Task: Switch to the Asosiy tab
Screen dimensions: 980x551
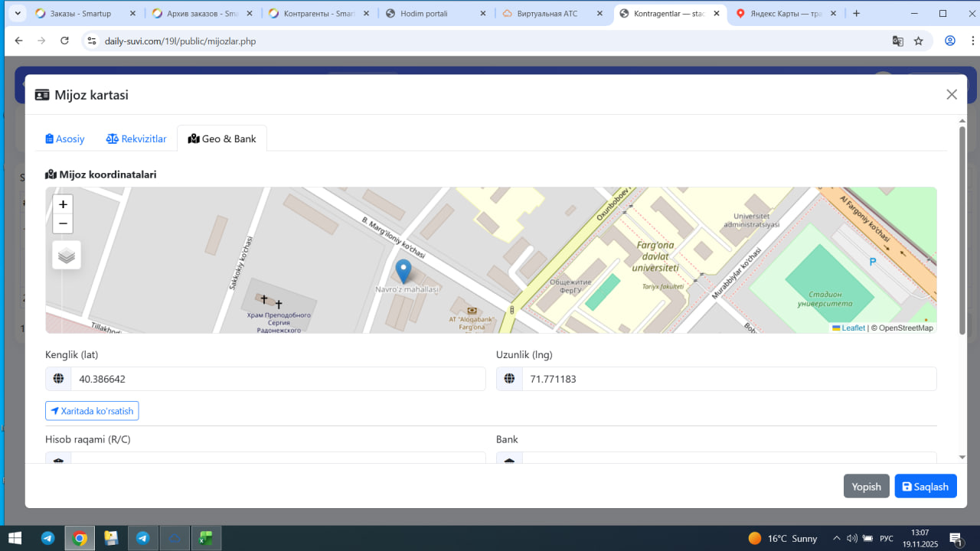Action: point(65,139)
